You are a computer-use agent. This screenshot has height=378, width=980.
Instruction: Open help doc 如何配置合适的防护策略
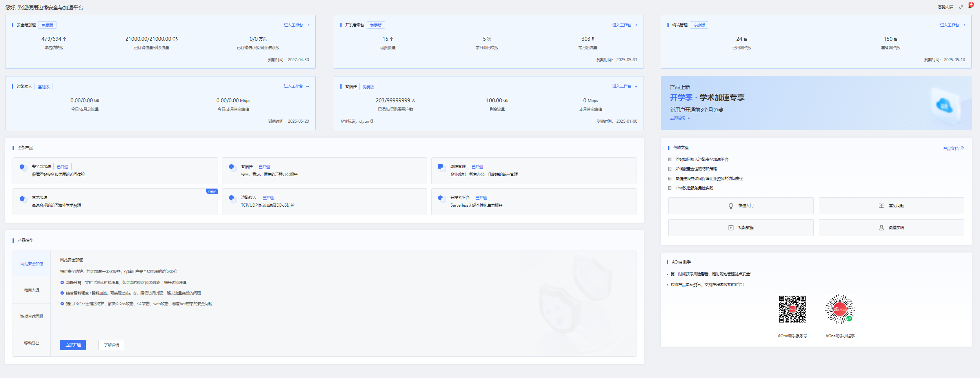(696, 169)
